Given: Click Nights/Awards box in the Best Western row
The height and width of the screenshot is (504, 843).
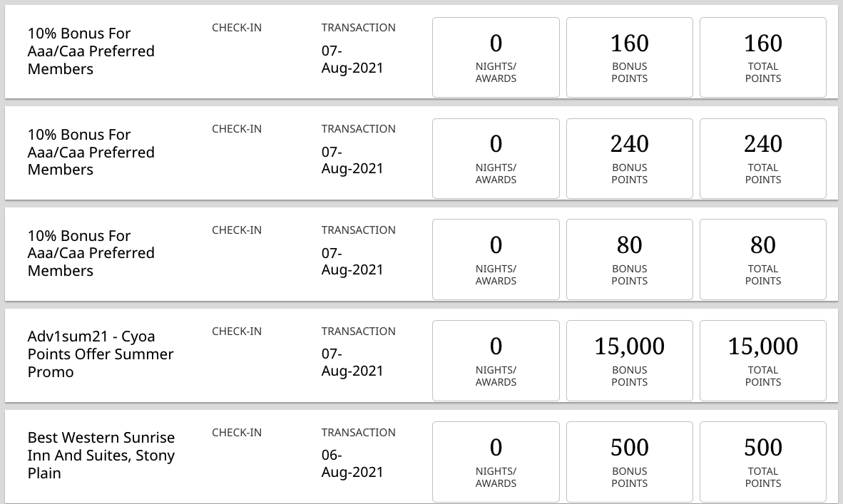Looking at the screenshot, I should pos(496,461).
